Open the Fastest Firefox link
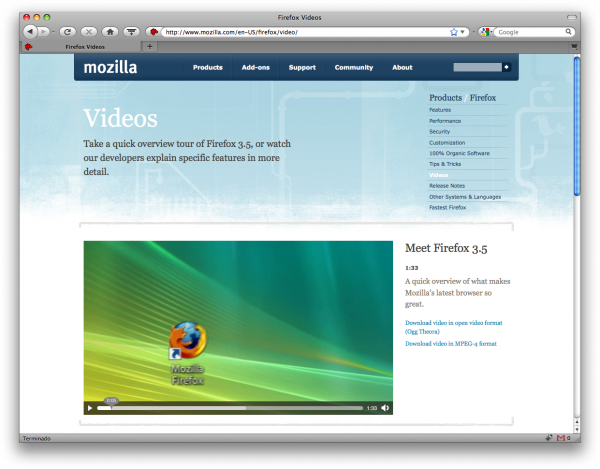Viewport: 600px width, 469px height. 447,208
